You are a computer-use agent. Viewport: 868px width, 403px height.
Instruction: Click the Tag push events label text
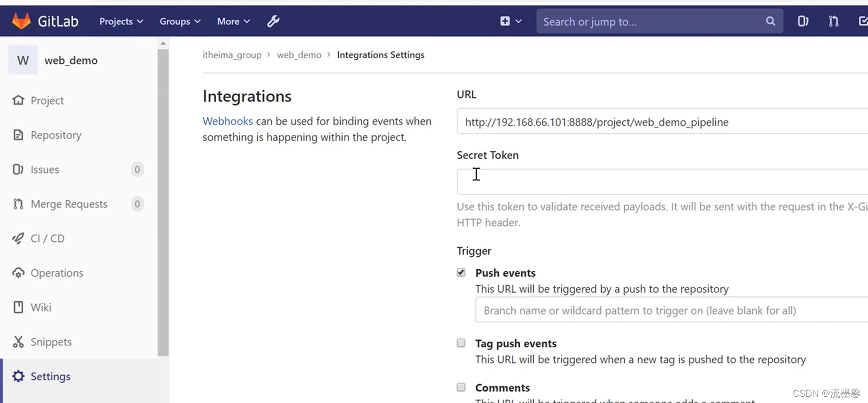(516, 343)
